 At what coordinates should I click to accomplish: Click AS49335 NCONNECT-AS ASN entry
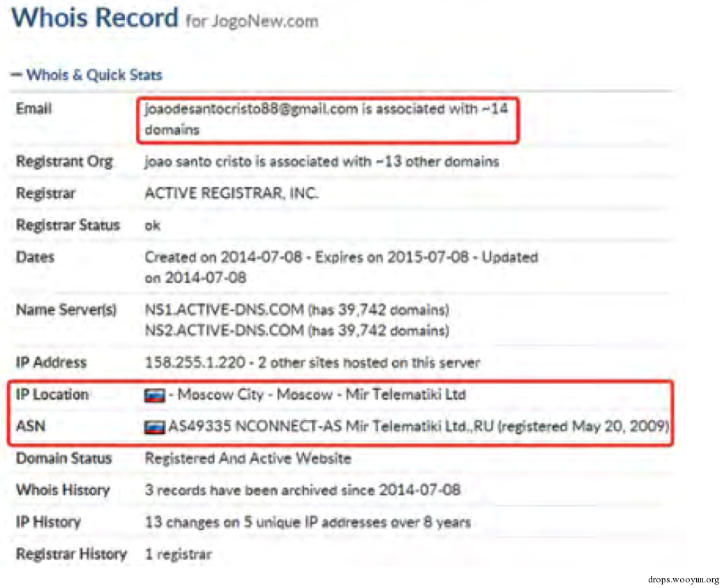coord(419,426)
